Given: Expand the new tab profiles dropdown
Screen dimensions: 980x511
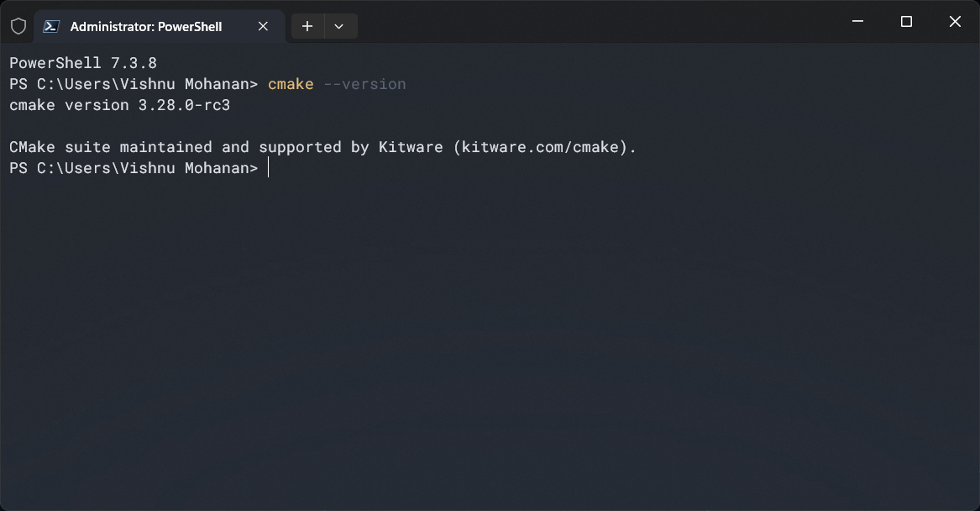Looking at the screenshot, I should pyautogui.click(x=339, y=26).
